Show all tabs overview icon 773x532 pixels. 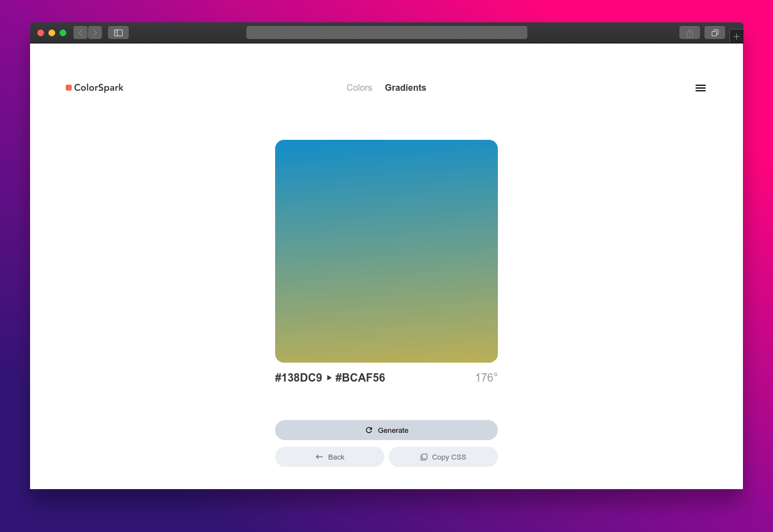(715, 33)
